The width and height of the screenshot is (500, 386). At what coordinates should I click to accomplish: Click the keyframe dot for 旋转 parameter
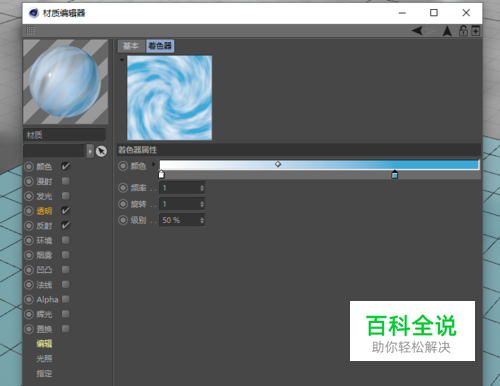[123, 204]
